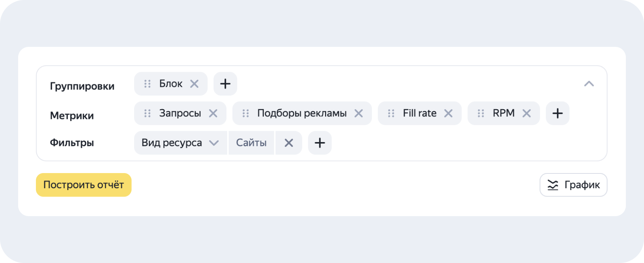Click the drag handle on RPM chip
Image resolution: width=644 pixels, height=263 pixels.
click(x=481, y=113)
